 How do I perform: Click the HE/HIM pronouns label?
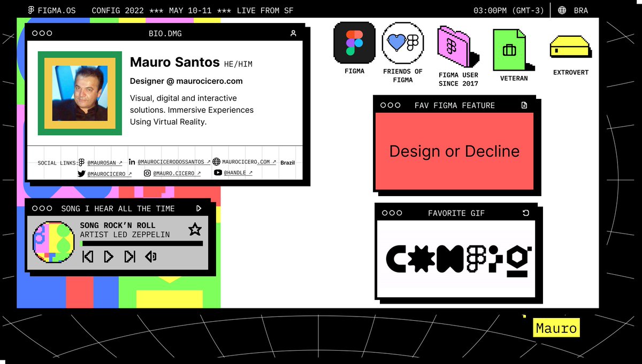point(238,64)
